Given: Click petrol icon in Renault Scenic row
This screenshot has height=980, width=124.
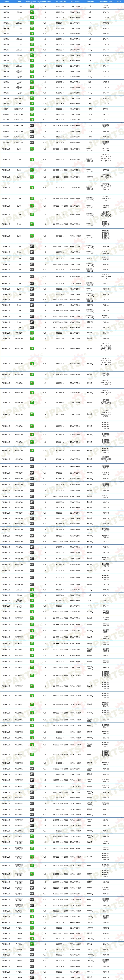Looking at the screenshot, I should (x=32, y=917).
